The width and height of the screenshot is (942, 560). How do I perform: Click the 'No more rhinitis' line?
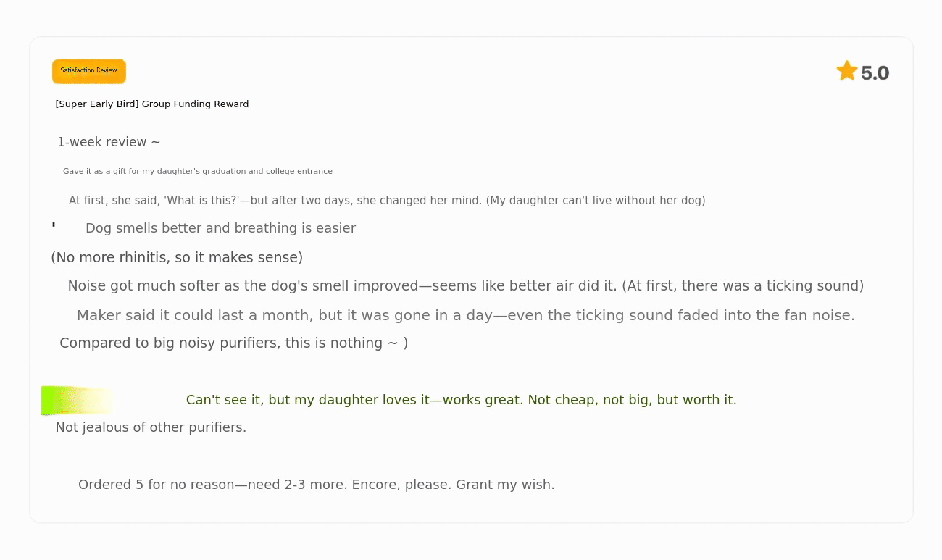coord(177,257)
